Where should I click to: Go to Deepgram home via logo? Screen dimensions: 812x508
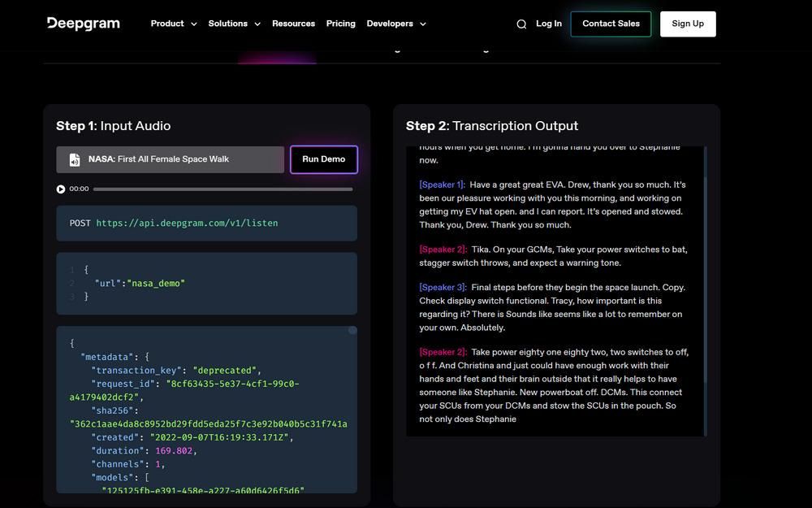click(84, 24)
